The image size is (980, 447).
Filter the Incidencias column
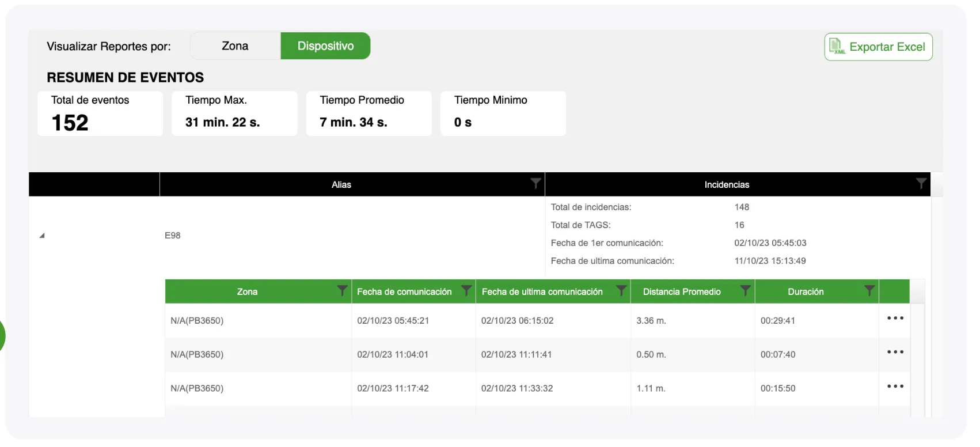(921, 184)
